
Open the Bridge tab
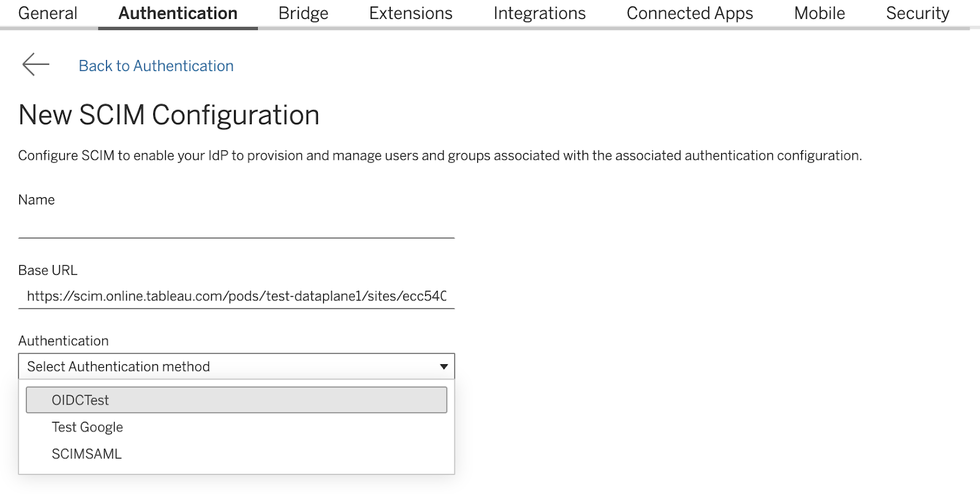click(303, 13)
